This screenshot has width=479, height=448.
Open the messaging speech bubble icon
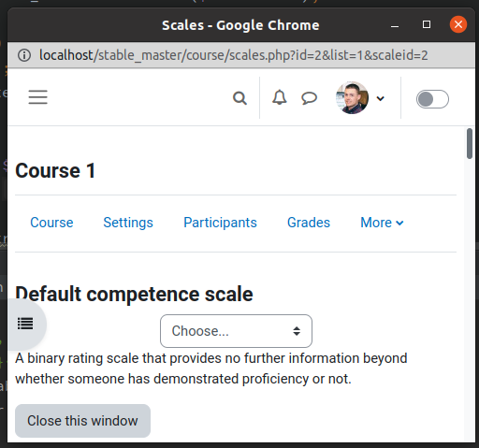309,98
